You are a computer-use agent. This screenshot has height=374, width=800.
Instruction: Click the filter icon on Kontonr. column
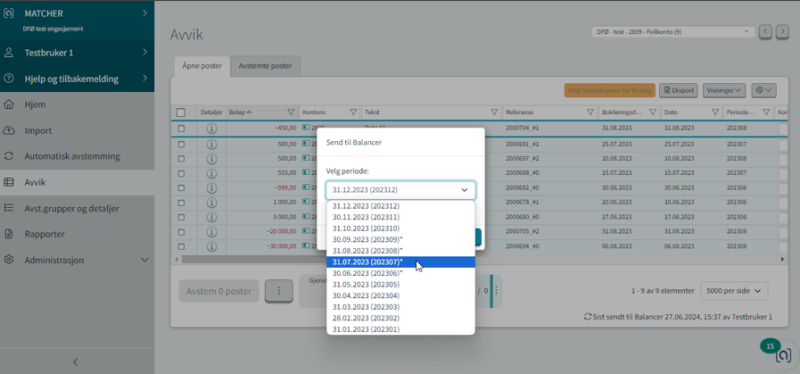coord(353,112)
